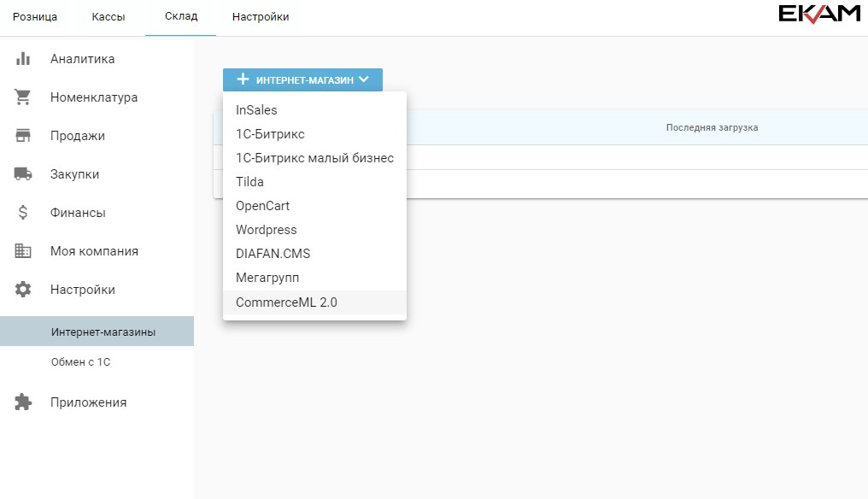The image size is (868, 499).
Task: Click the Финансы dollar sign icon
Action: click(x=23, y=212)
